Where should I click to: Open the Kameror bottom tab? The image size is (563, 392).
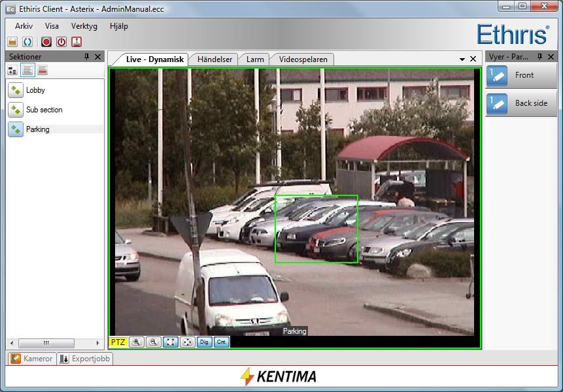click(x=31, y=359)
